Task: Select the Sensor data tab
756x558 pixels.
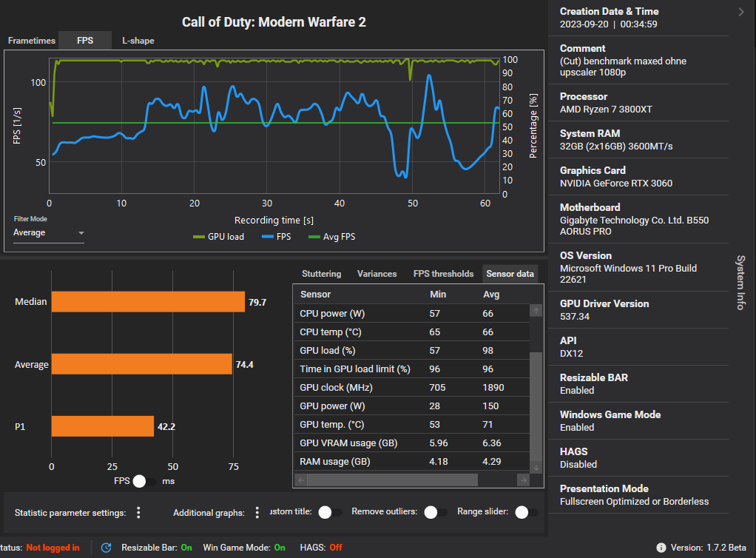Action: pos(510,274)
